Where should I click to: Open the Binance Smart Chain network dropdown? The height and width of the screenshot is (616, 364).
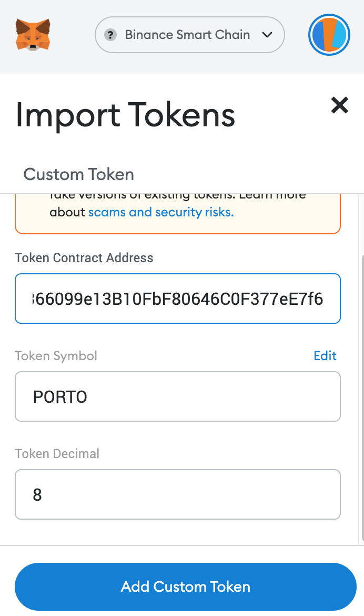[x=189, y=35]
